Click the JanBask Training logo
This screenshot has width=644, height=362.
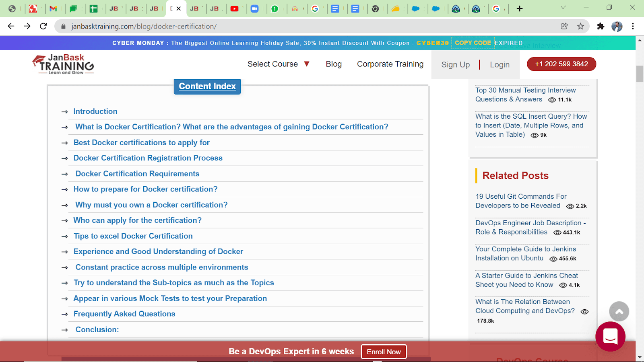coord(63,64)
